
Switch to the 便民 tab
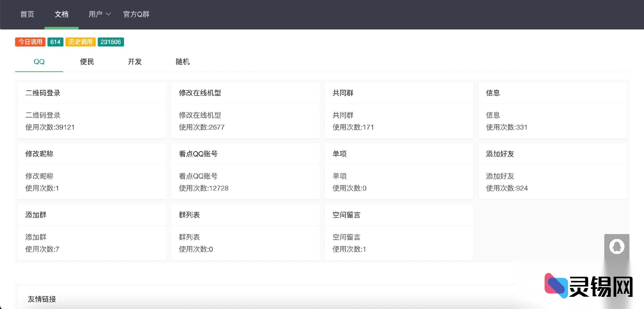pyautogui.click(x=87, y=62)
